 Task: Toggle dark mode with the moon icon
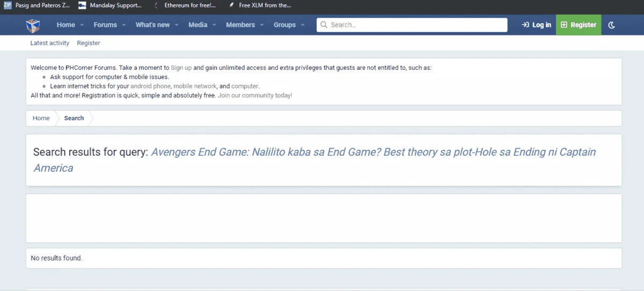point(612,25)
